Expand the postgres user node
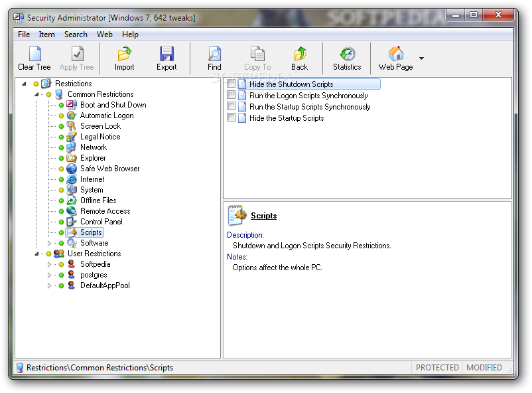532x393 pixels. pyautogui.click(x=49, y=275)
